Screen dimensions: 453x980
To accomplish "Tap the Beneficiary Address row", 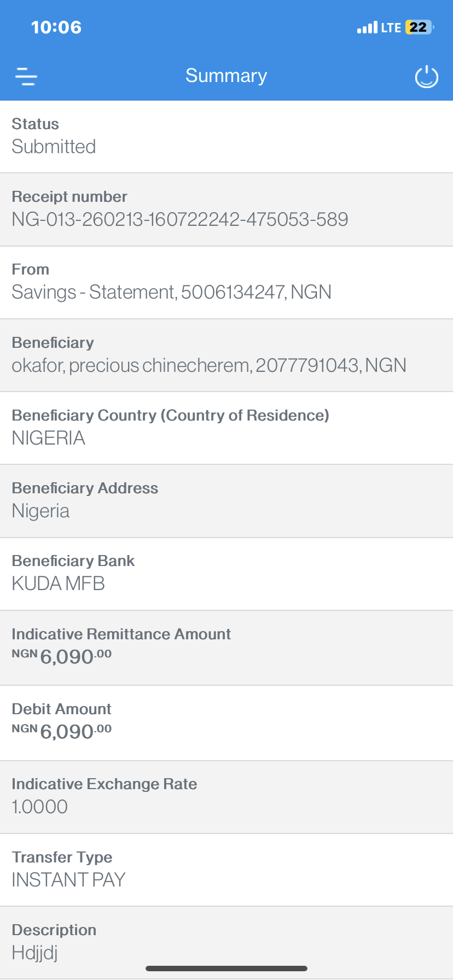I will (x=226, y=500).
